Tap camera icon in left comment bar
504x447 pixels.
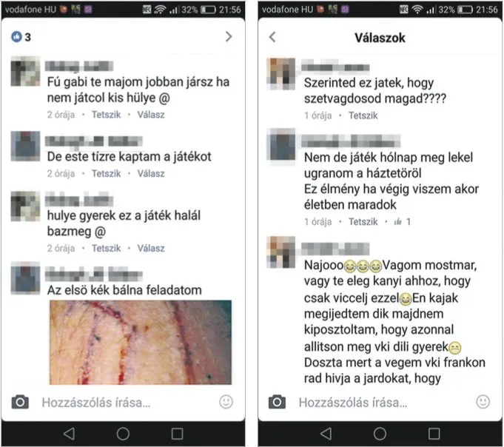coord(20,402)
